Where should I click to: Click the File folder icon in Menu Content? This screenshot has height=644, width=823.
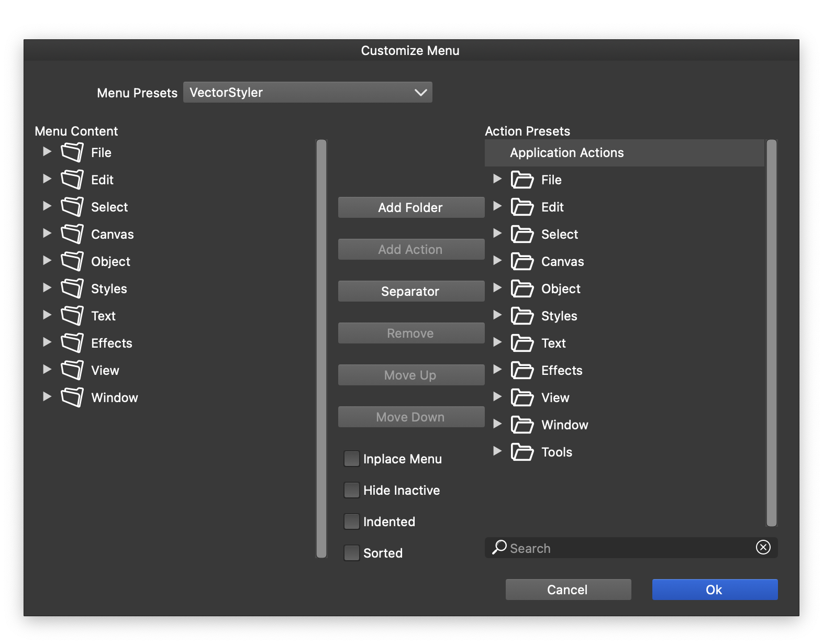point(72,152)
